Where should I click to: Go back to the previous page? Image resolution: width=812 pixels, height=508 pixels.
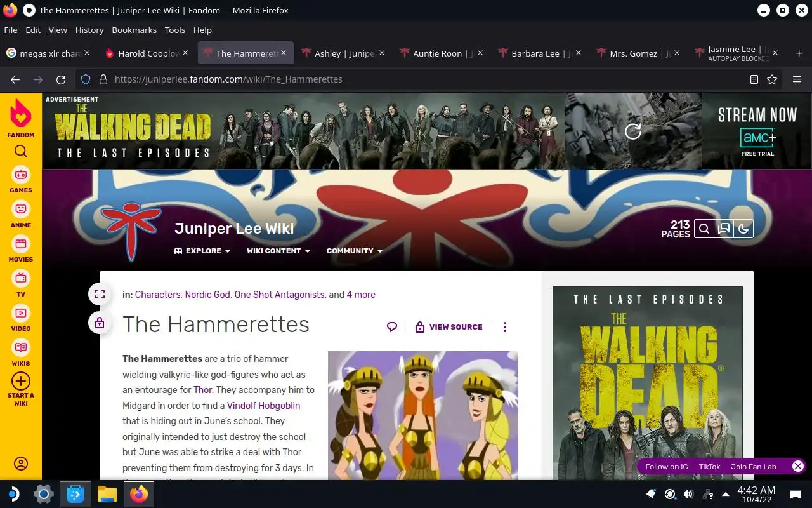click(x=15, y=79)
